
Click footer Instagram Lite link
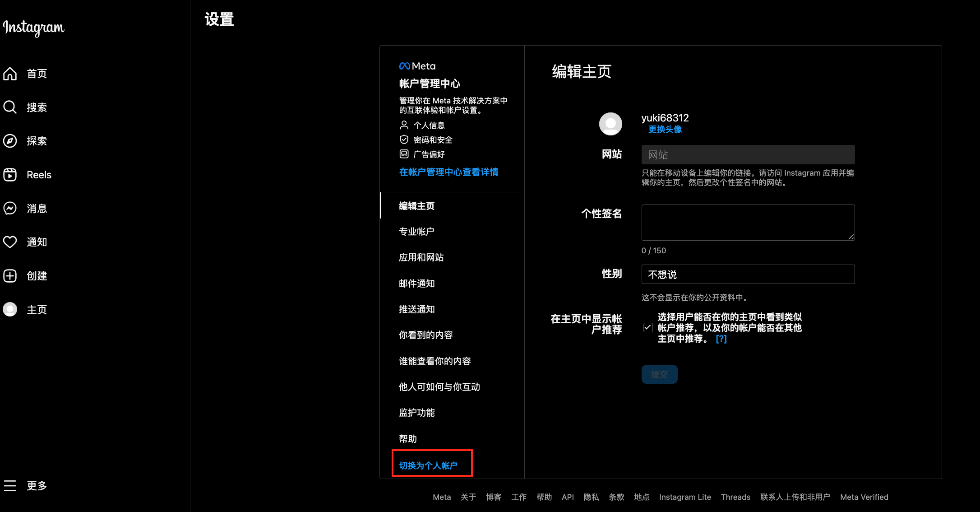[685, 497]
